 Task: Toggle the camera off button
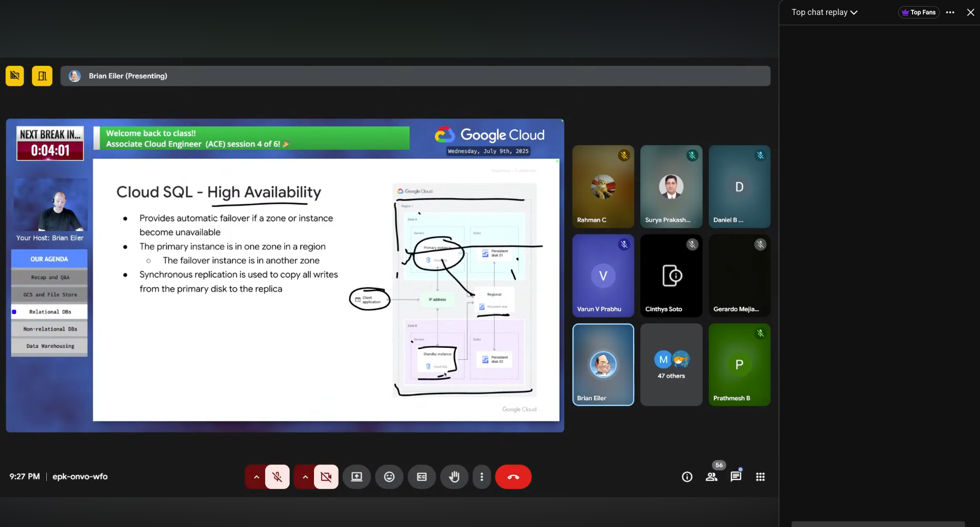326,477
